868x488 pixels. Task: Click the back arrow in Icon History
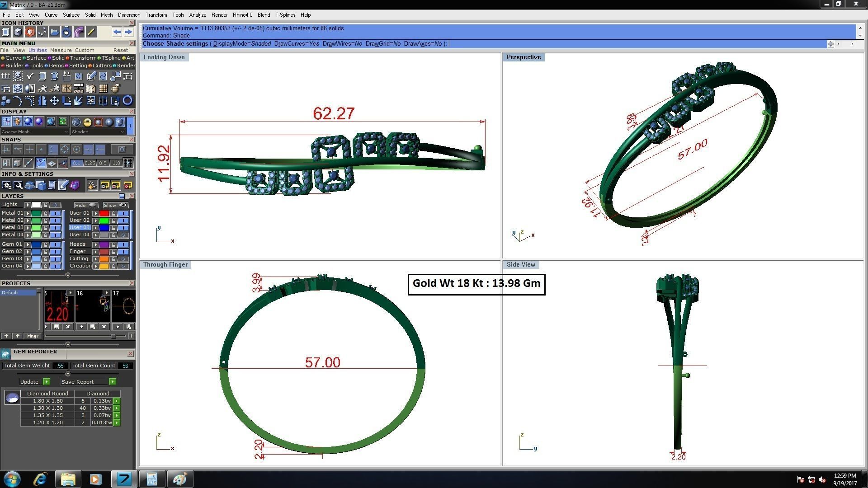pyautogui.click(x=117, y=32)
